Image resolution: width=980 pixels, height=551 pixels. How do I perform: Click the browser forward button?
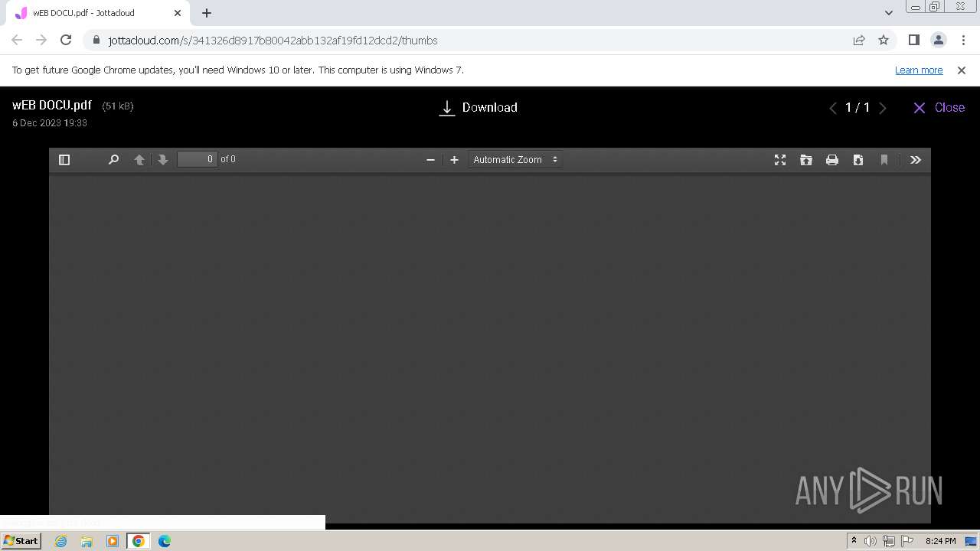tap(41, 40)
